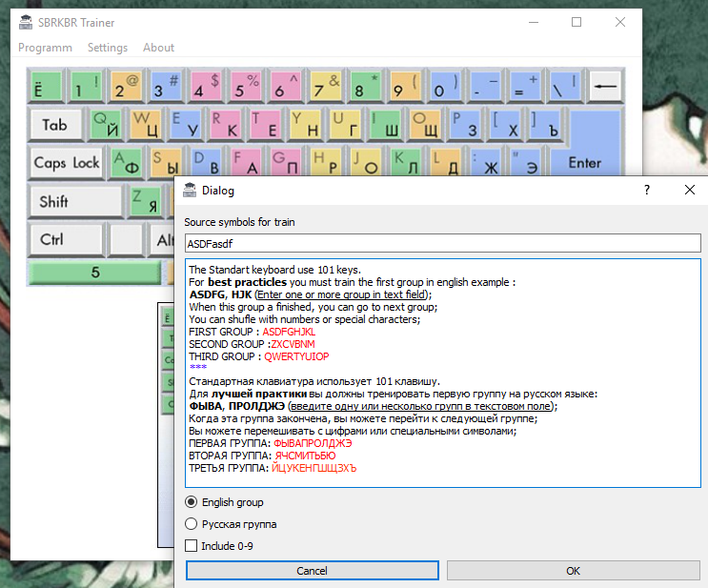Screen dimensions: 708x588
Task: Click the U Г key
Action: [345, 124]
